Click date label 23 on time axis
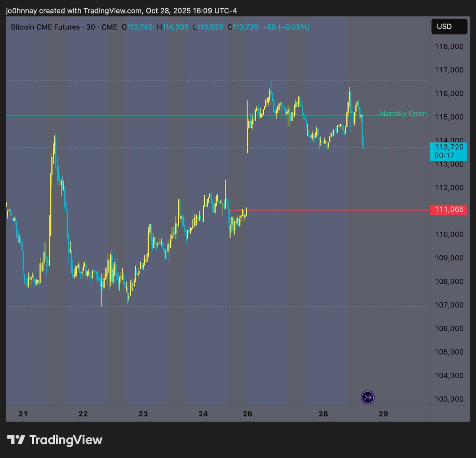The width and height of the screenshot is (476, 458). click(143, 414)
